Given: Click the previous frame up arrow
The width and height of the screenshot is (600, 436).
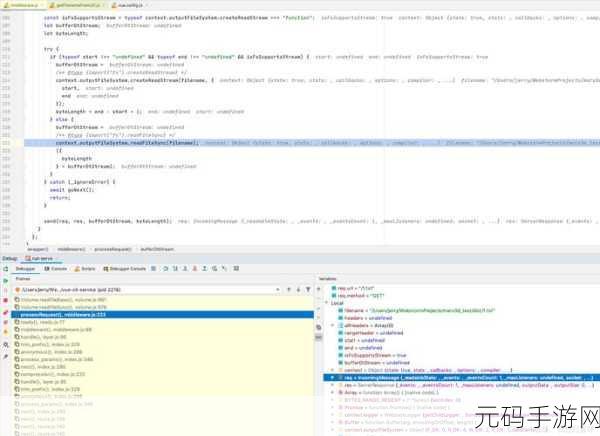Looking at the screenshot, I should click(289, 290).
